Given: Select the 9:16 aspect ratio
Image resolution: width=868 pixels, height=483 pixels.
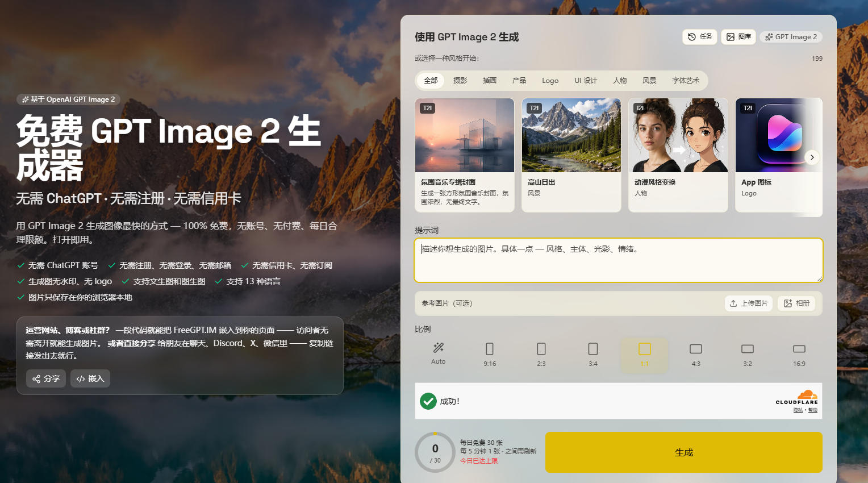Looking at the screenshot, I should (x=490, y=355).
